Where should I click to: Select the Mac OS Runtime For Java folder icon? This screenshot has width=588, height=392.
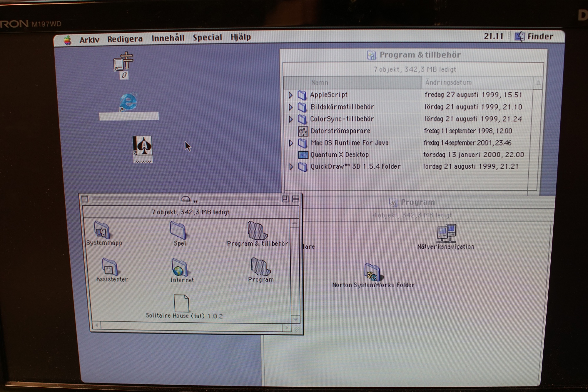coord(303,143)
